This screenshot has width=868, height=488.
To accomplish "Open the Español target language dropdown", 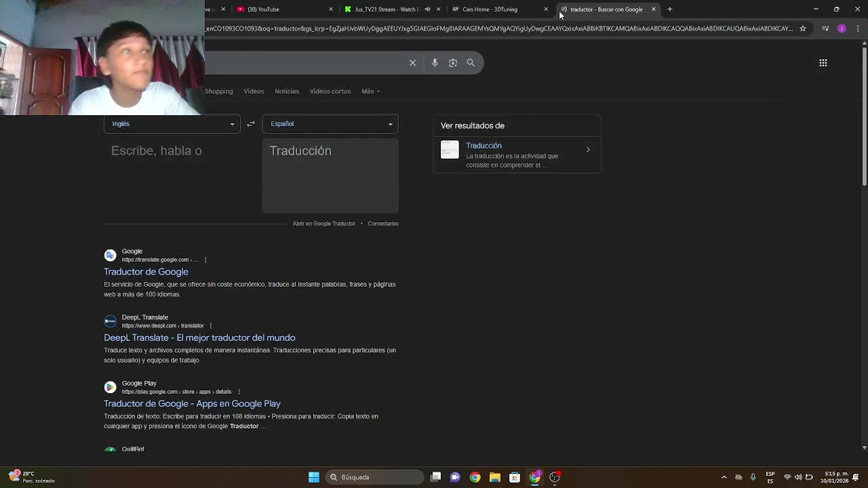I will pyautogui.click(x=330, y=123).
